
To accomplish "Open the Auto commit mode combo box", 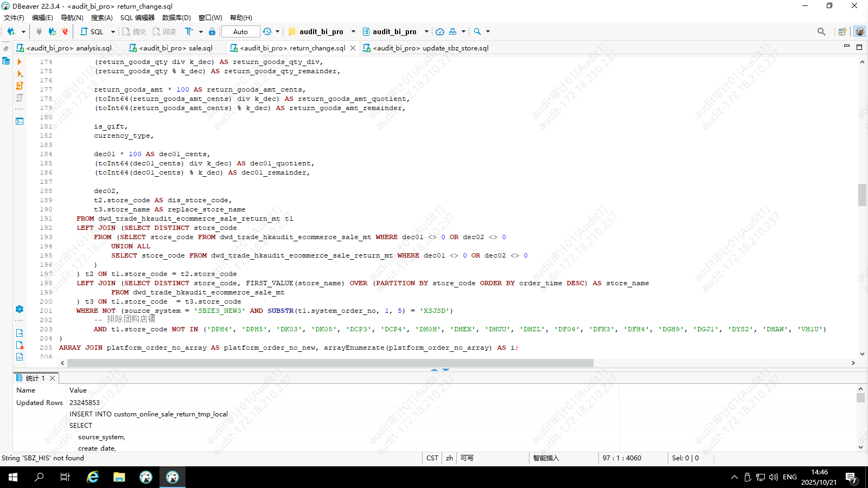I will tap(240, 31).
